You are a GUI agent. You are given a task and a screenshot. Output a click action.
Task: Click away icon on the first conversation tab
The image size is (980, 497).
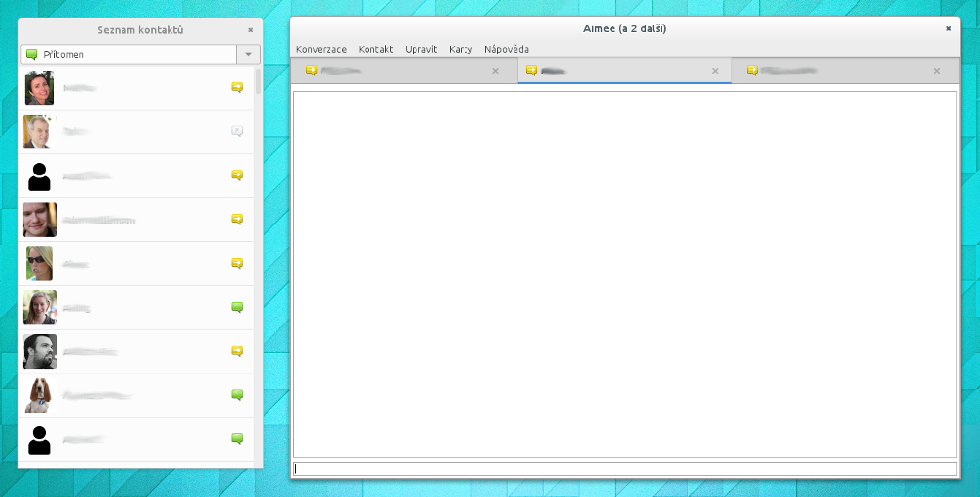[x=311, y=71]
